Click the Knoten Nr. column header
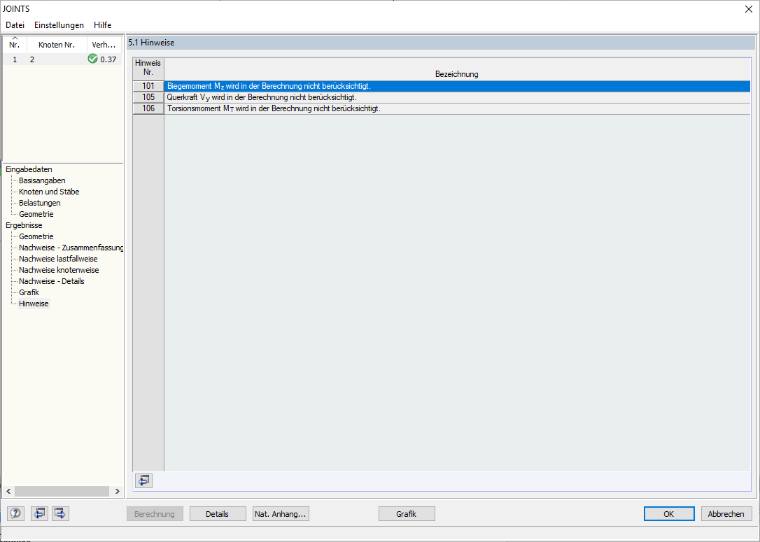The height and width of the screenshot is (542, 760). (x=57, y=45)
